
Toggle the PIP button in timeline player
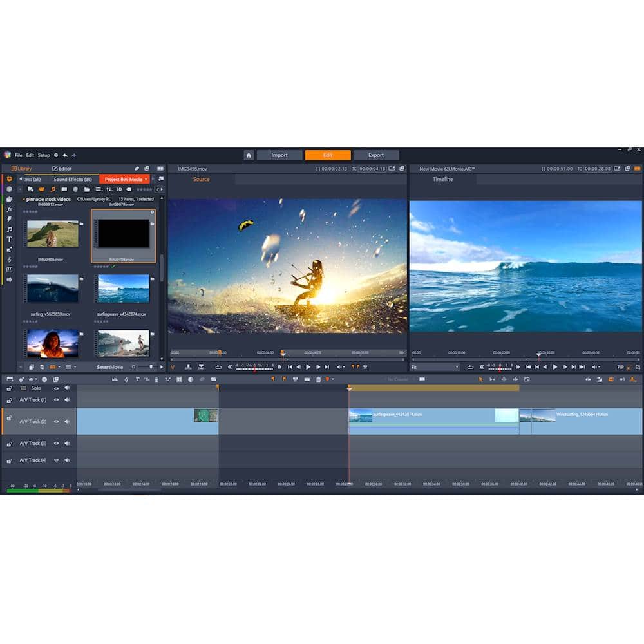pyautogui.click(x=620, y=367)
